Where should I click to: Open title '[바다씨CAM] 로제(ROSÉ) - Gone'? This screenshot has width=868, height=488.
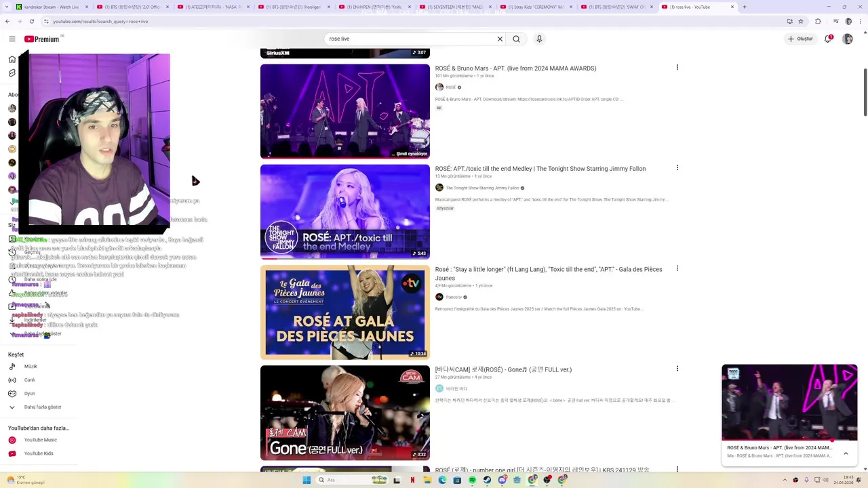[503, 370]
